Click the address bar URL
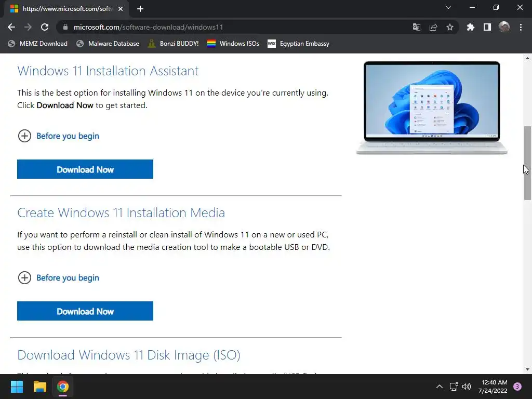This screenshot has width=532, height=399. (x=148, y=27)
